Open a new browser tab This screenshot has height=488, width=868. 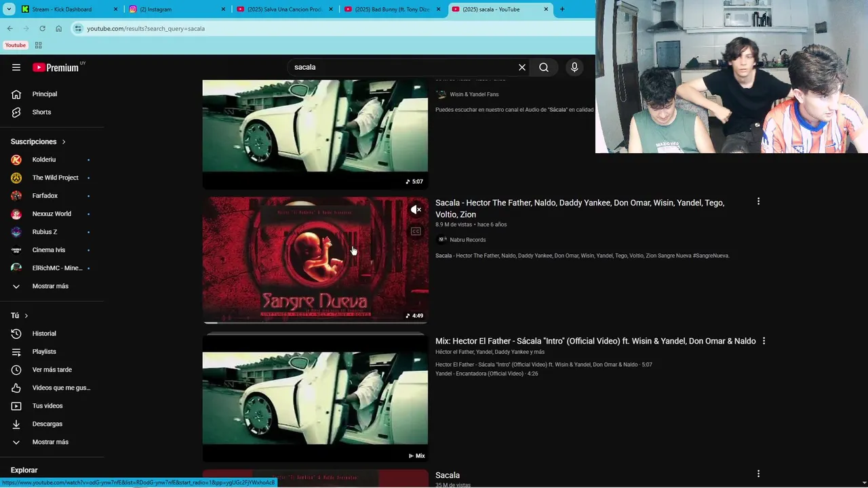[562, 9]
